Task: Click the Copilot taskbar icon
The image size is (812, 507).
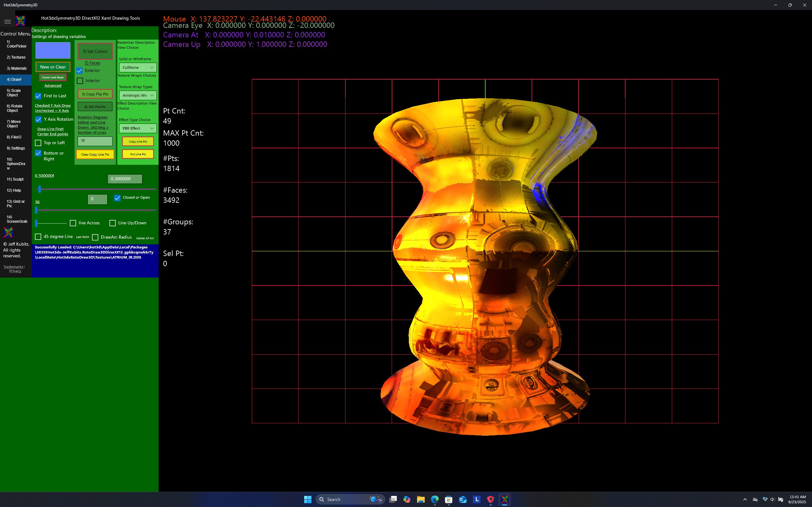Action: [407, 499]
